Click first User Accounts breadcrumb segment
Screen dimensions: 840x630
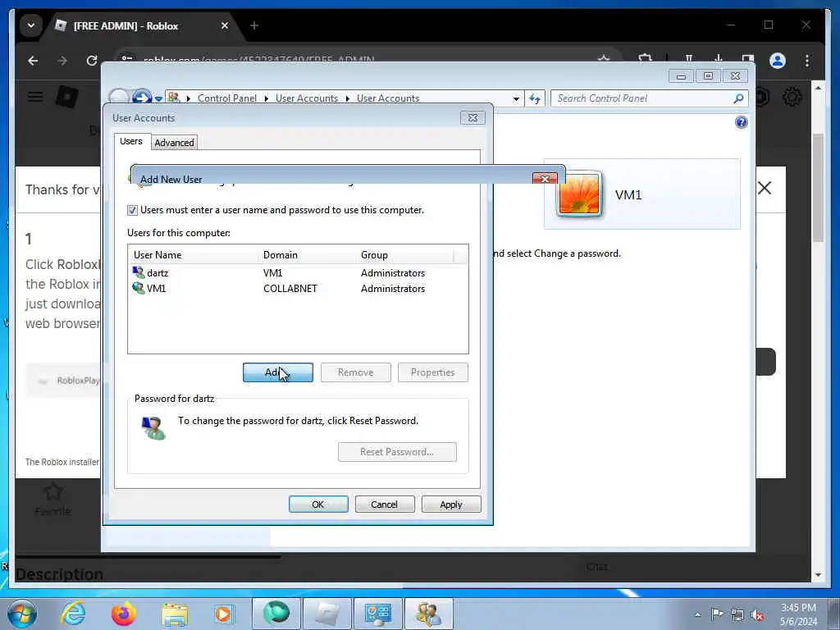(x=307, y=98)
